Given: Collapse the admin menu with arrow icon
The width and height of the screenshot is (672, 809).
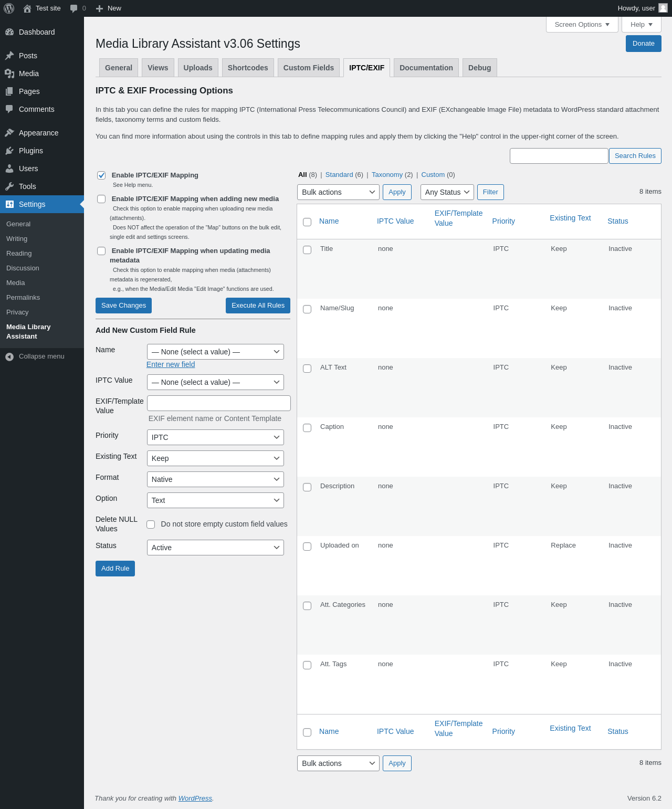Looking at the screenshot, I should (9, 357).
